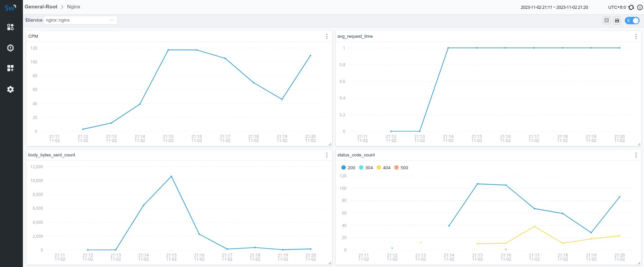
Task: Click the dashboard list table icon
Action: [606, 21]
